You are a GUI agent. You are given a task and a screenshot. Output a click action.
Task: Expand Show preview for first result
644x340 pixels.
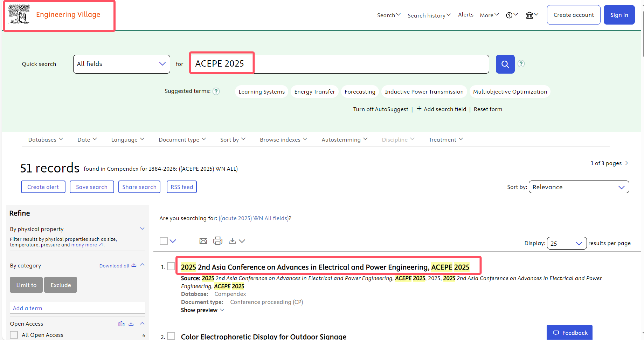point(203,310)
